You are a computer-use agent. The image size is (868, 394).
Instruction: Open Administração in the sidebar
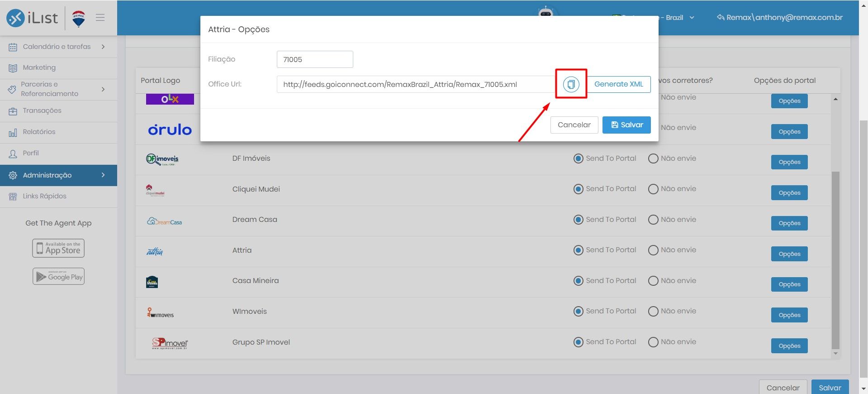[x=59, y=175]
